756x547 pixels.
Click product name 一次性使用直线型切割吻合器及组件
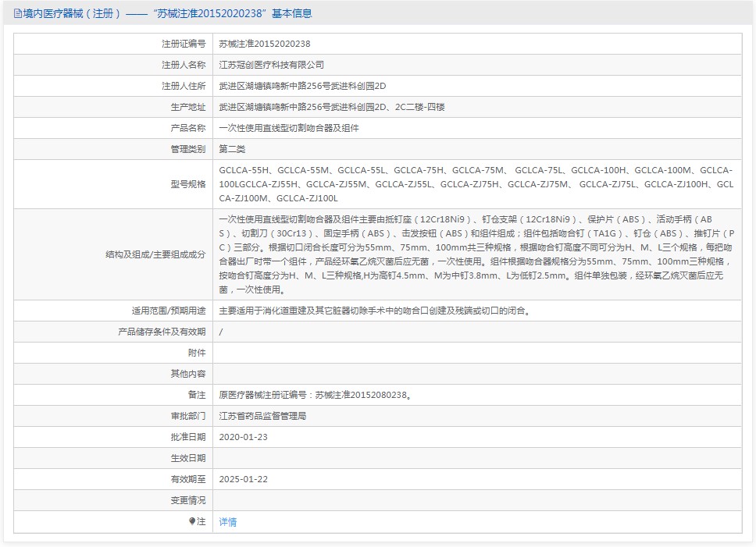coord(289,128)
